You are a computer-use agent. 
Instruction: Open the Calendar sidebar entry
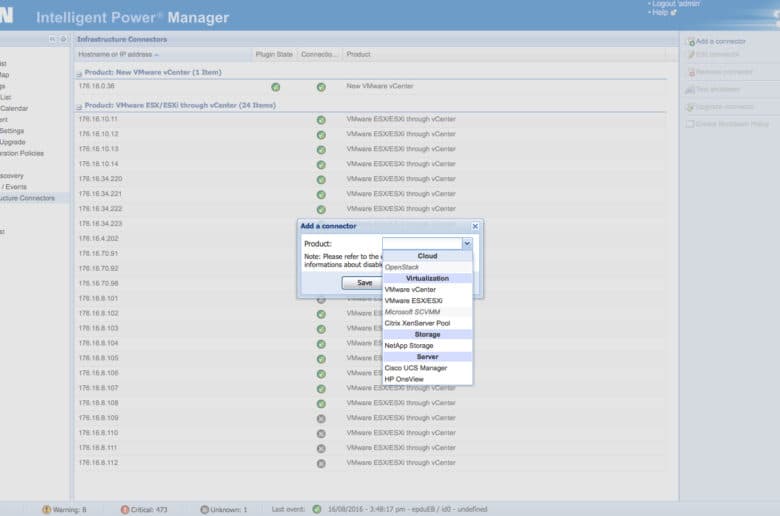[14, 108]
